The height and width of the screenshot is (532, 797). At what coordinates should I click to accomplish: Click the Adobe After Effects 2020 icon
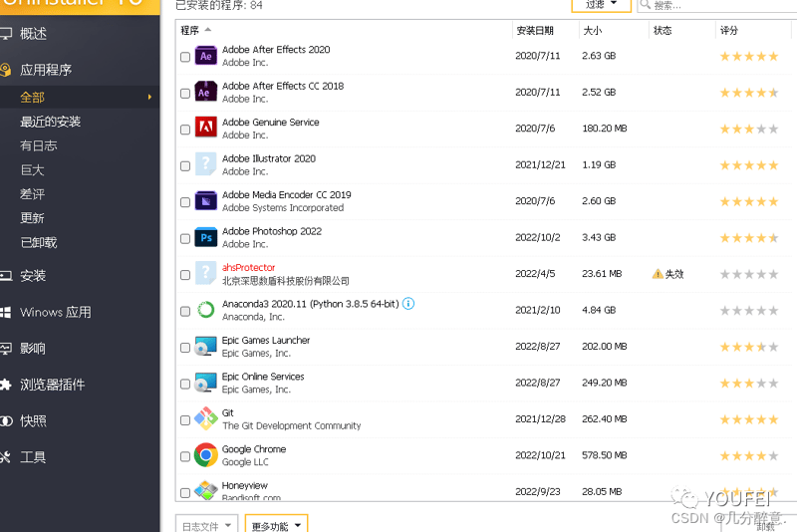(206, 56)
